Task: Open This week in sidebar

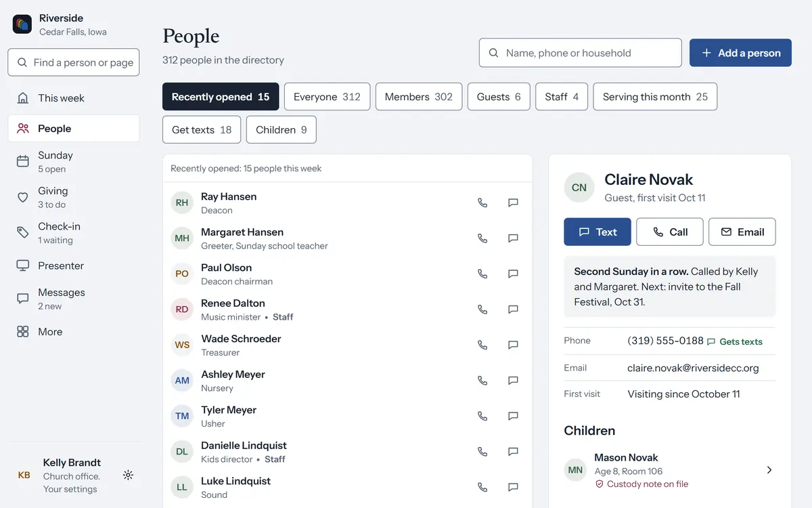Action: [74, 98]
